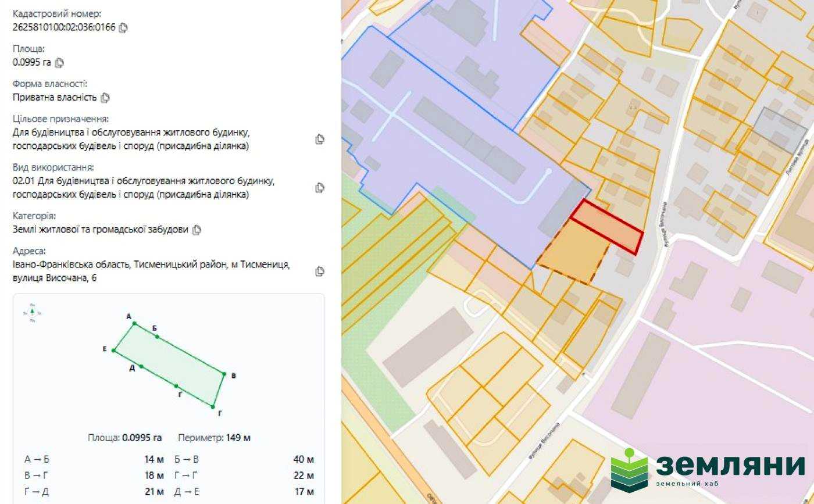
Task: Copy the Цільове призначення text
Action: click(x=319, y=140)
